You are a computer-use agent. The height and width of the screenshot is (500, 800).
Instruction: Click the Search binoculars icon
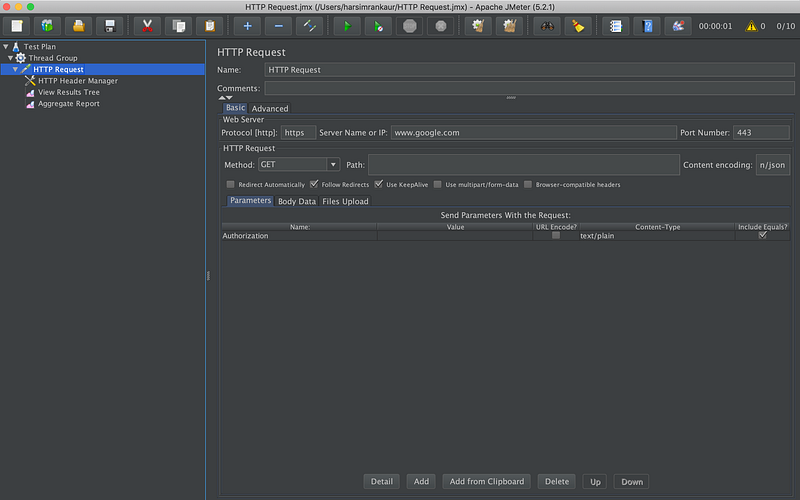[x=547, y=26]
